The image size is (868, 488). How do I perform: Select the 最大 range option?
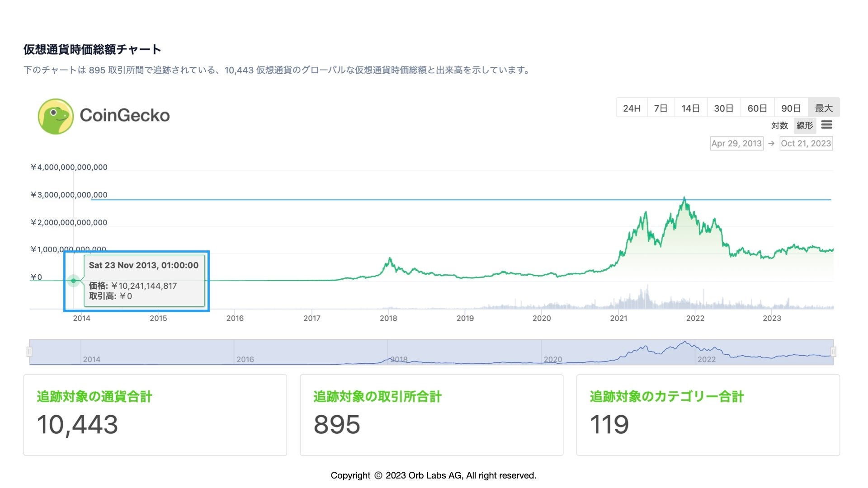[824, 108]
